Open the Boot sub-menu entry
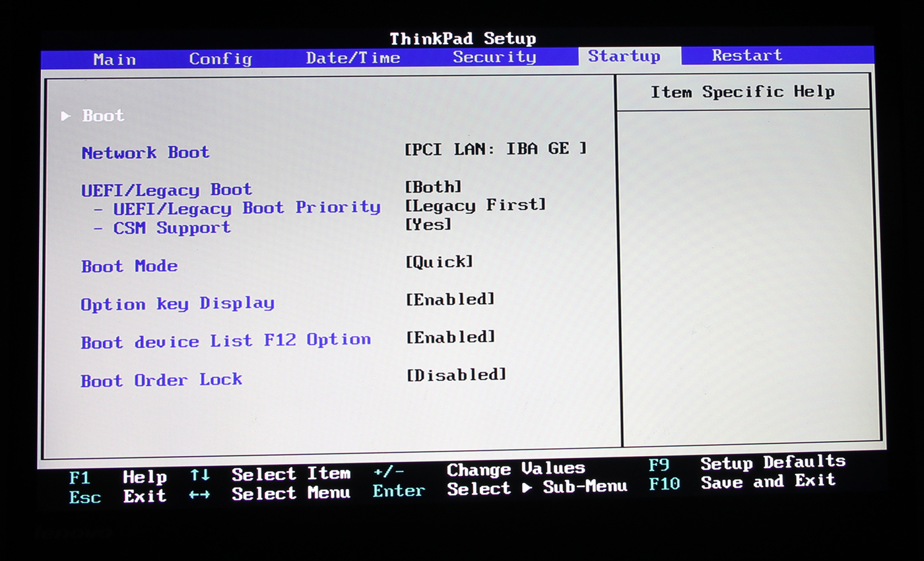This screenshot has height=561, width=924. coord(103,115)
